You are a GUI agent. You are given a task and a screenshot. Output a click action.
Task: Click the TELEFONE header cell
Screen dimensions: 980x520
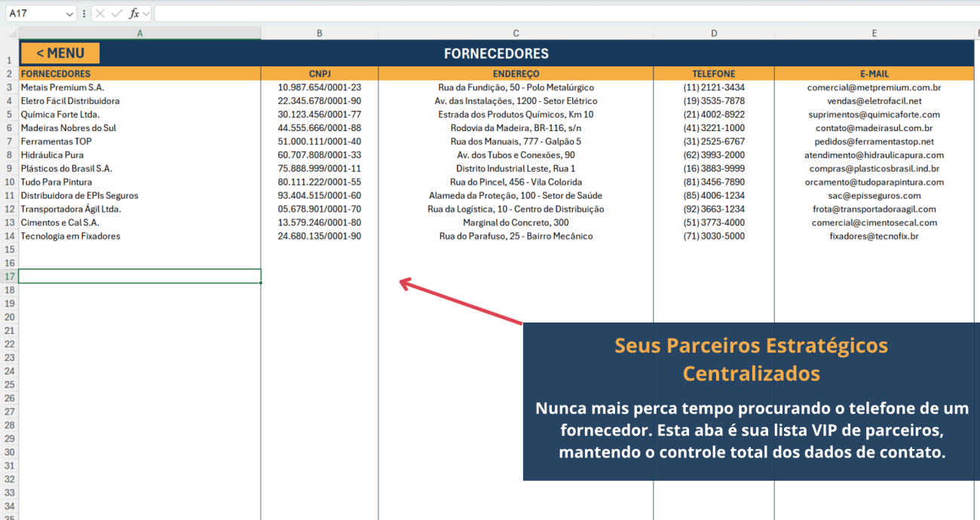713,73
